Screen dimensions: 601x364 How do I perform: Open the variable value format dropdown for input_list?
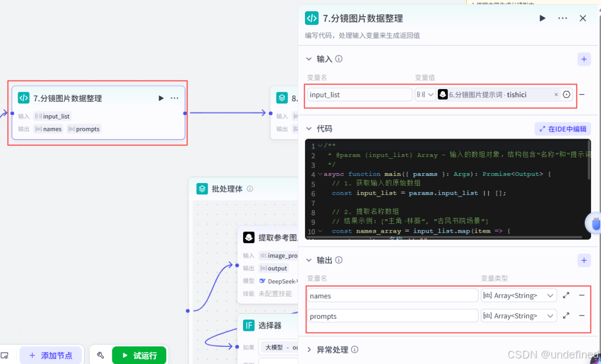(x=426, y=94)
